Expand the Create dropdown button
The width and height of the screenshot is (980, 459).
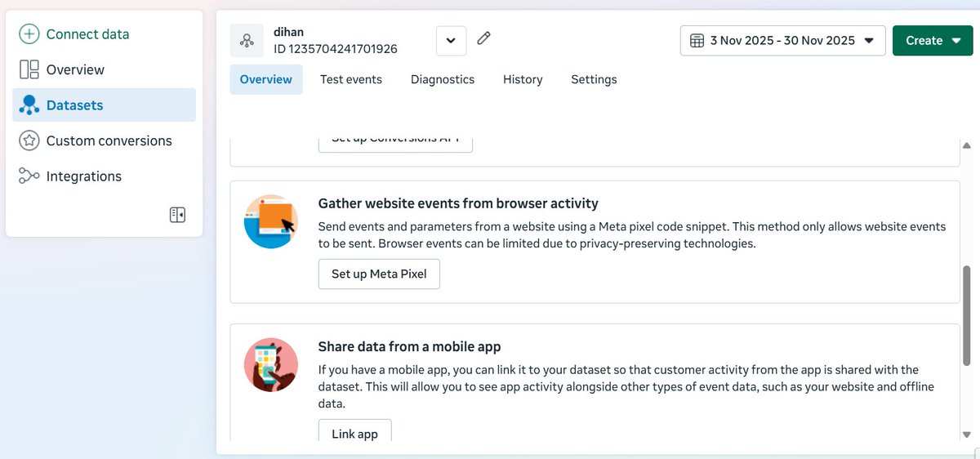[x=933, y=40]
